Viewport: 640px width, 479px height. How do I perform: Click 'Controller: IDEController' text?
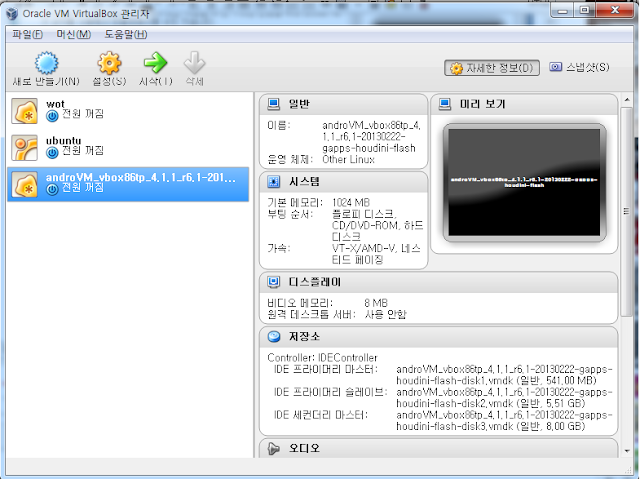click(x=322, y=358)
